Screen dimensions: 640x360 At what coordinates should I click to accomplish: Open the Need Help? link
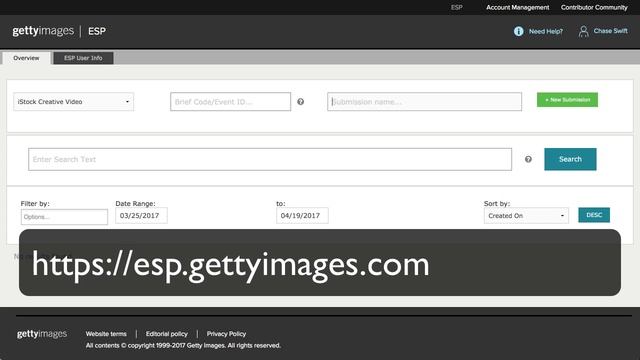click(546, 31)
